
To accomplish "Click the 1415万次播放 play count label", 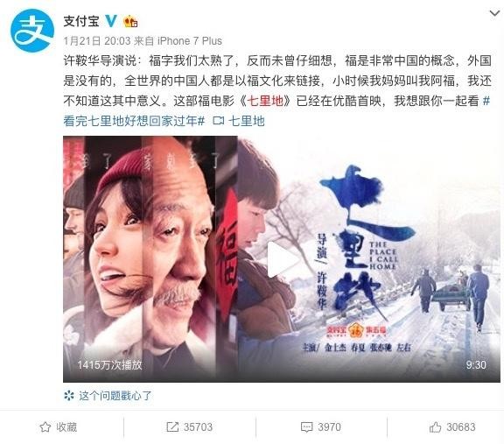I will point(109,364).
